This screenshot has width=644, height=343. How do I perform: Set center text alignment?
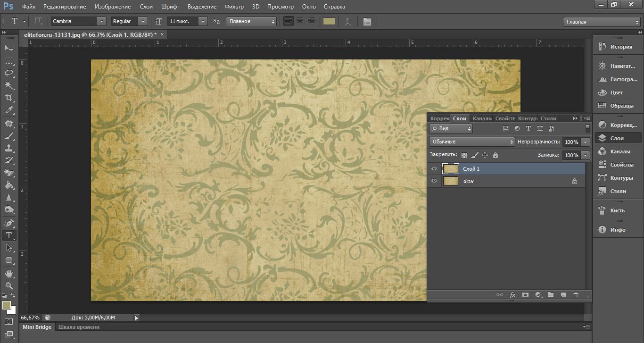pyautogui.click(x=300, y=21)
